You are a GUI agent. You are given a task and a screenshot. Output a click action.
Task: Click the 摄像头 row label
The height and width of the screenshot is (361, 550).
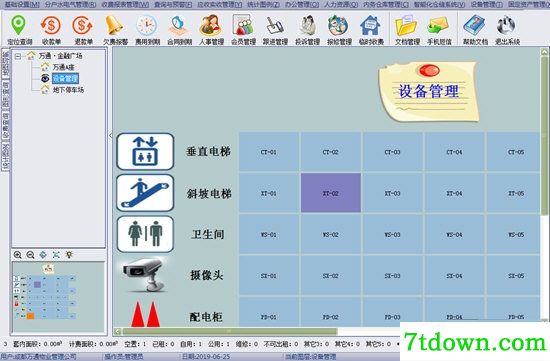[x=207, y=275]
